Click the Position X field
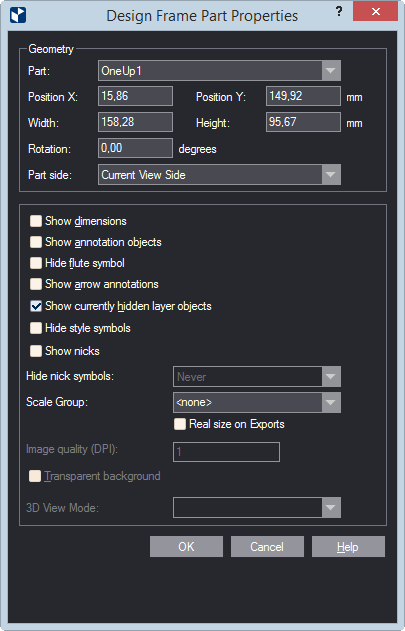This screenshot has width=405, height=631. point(135,96)
